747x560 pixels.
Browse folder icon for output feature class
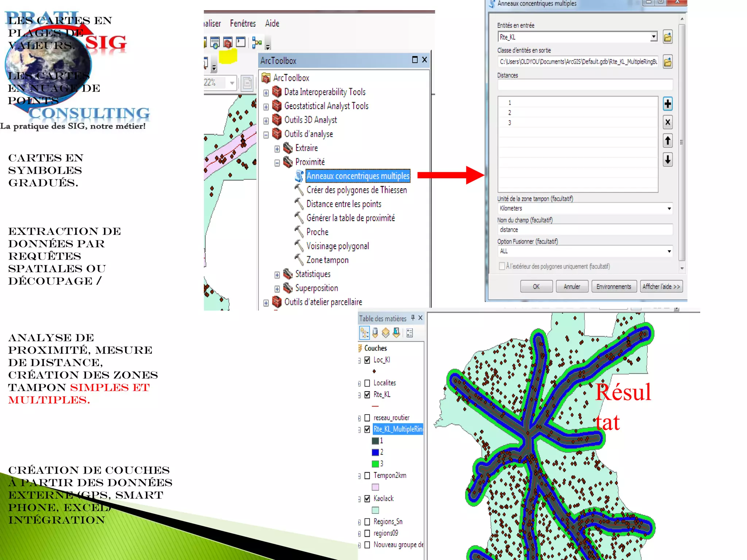667,62
